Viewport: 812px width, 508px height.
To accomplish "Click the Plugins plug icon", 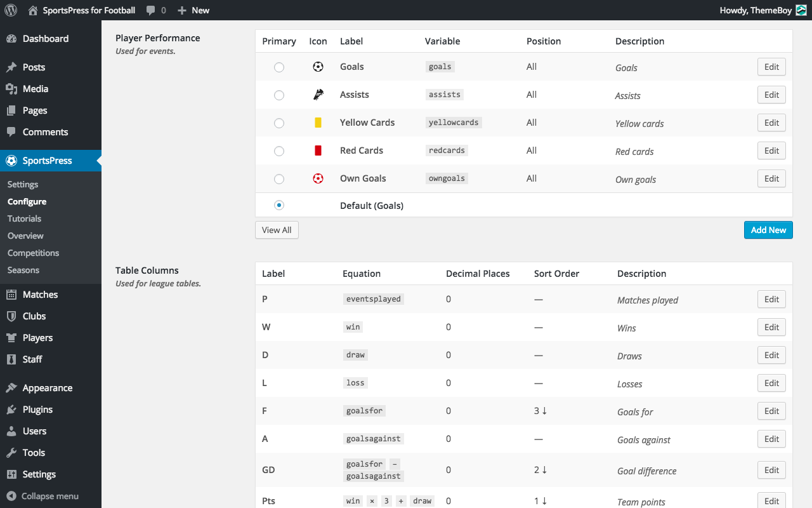I will tap(11, 410).
